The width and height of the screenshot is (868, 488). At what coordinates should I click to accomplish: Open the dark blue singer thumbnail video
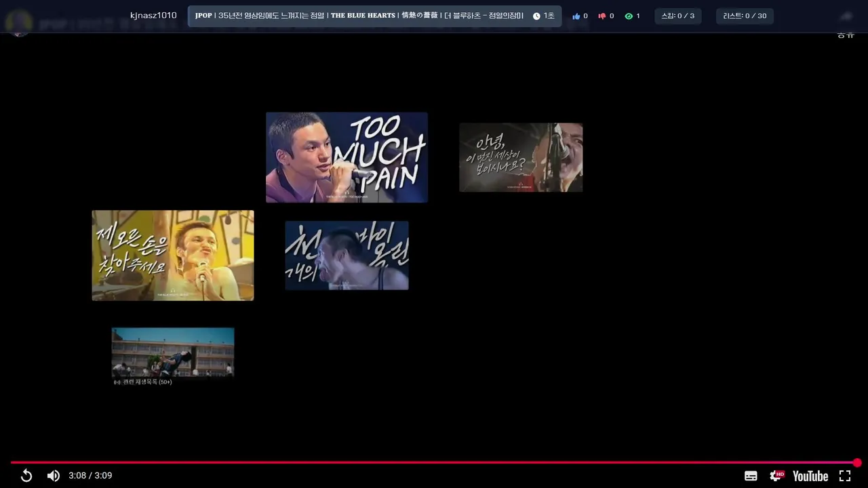347,256
